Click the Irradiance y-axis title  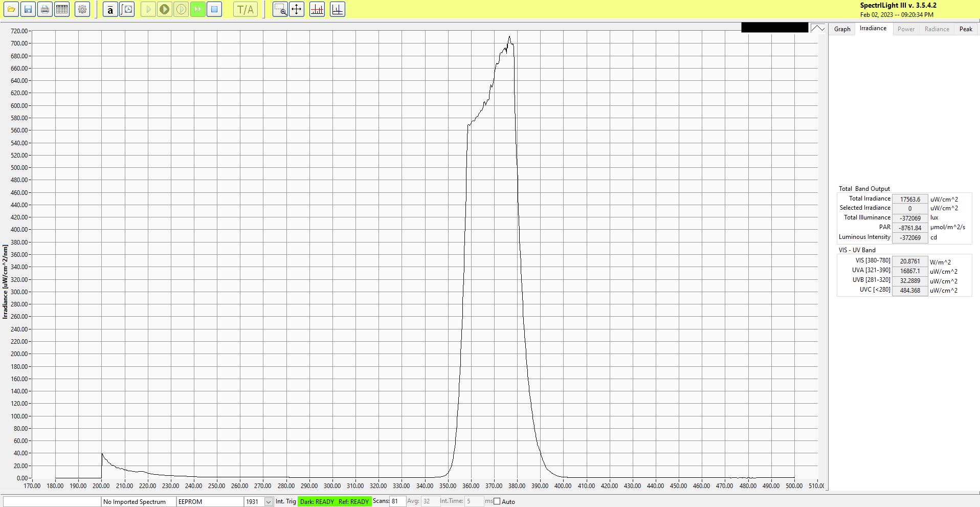click(x=5, y=281)
